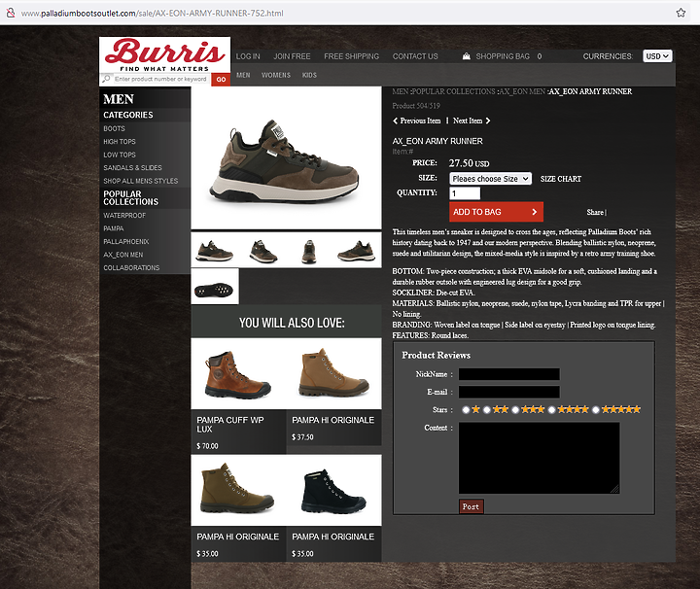Click WATERPROOF collection in sidebar
Viewport: 700px width, 589px height.
click(x=124, y=216)
